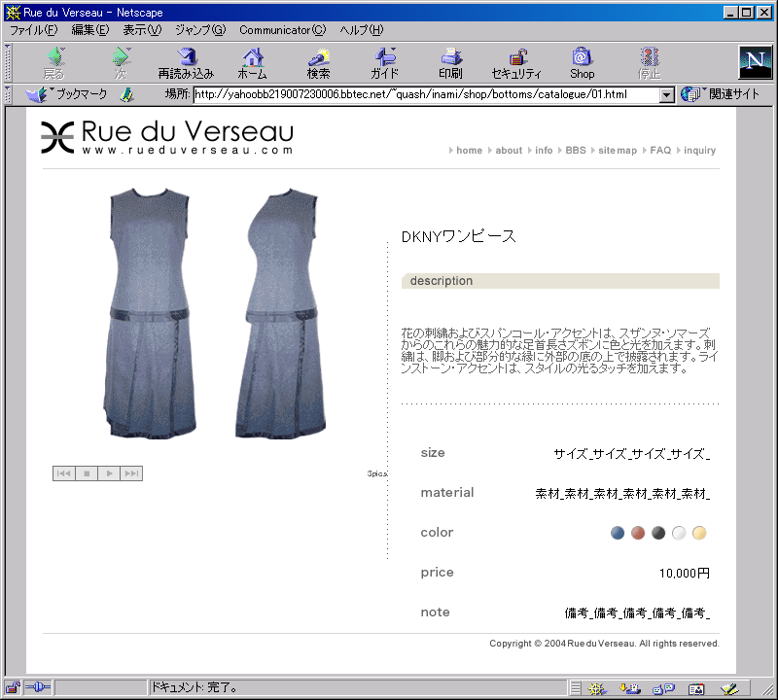Screen dimensions: 778x700
Task: Open Navigator from the component bar
Action: tap(597, 688)
